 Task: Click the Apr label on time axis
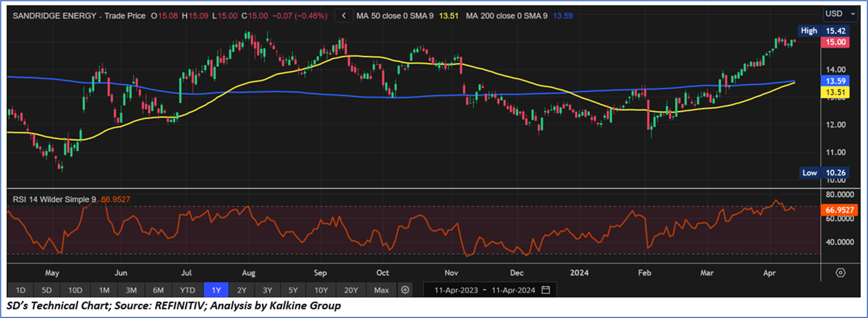tap(769, 273)
